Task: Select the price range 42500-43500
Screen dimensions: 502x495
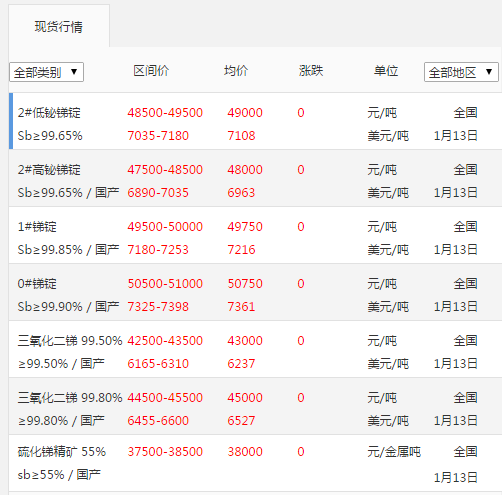Action: tap(165, 341)
